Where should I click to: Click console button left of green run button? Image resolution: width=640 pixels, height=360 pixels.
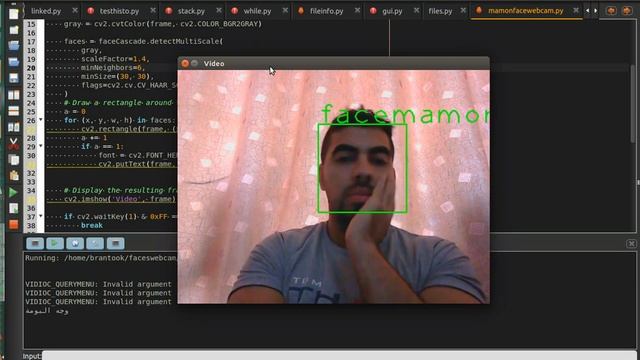[x=35, y=244]
